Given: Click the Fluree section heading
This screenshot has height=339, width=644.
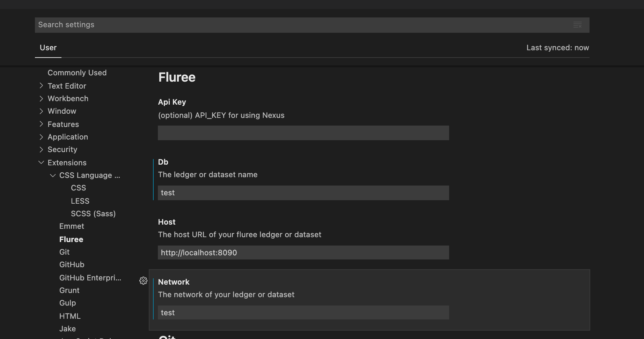Looking at the screenshot, I should (177, 77).
